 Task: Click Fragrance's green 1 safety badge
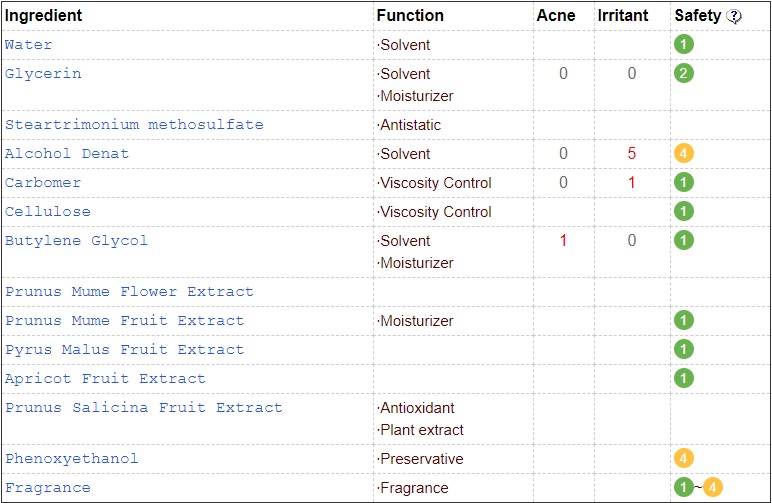tap(684, 487)
